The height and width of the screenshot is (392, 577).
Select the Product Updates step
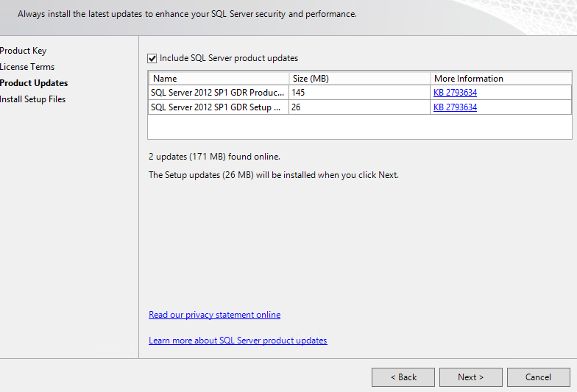[x=34, y=83]
